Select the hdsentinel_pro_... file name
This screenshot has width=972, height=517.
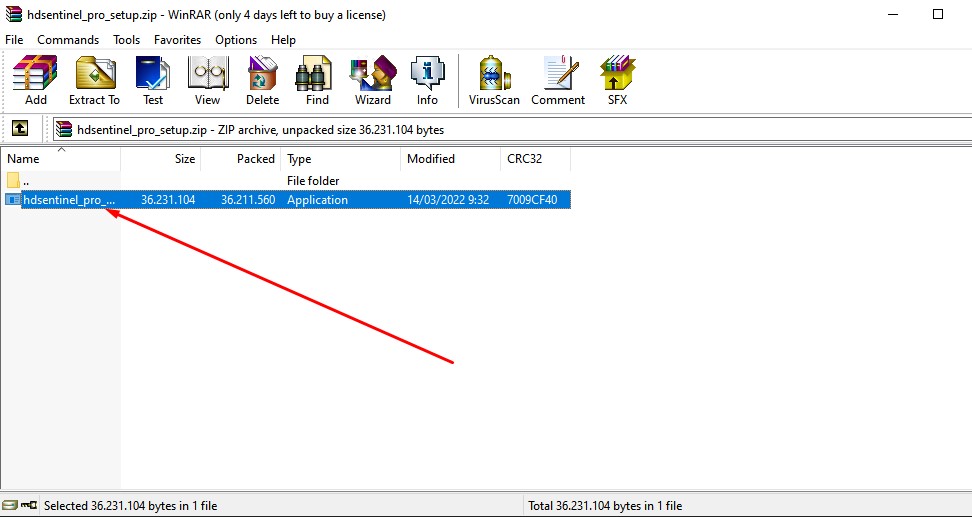[69, 200]
